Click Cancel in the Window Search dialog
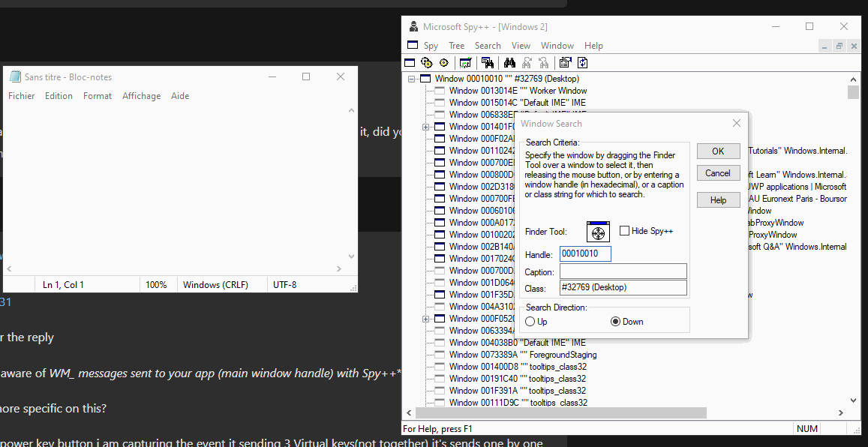This screenshot has width=868, height=447. point(718,173)
